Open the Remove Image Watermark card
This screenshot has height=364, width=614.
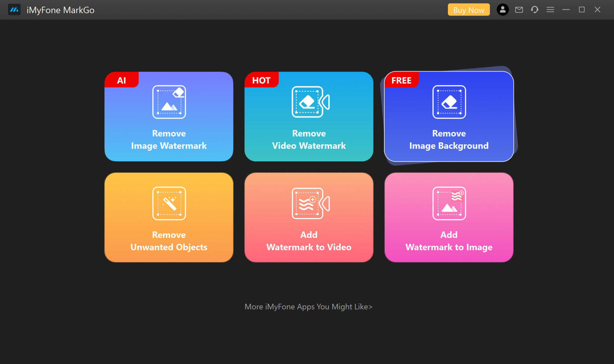coord(169,116)
